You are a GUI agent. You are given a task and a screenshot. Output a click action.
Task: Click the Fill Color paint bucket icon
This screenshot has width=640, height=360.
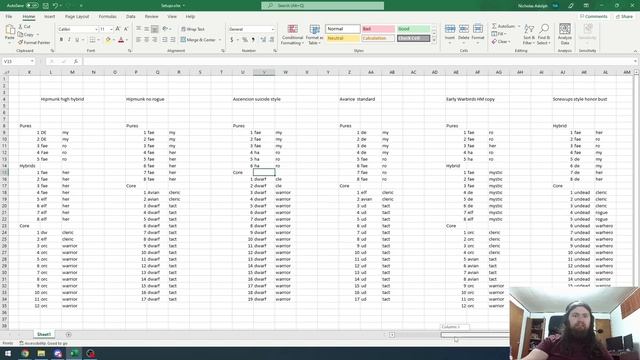coord(108,40)
